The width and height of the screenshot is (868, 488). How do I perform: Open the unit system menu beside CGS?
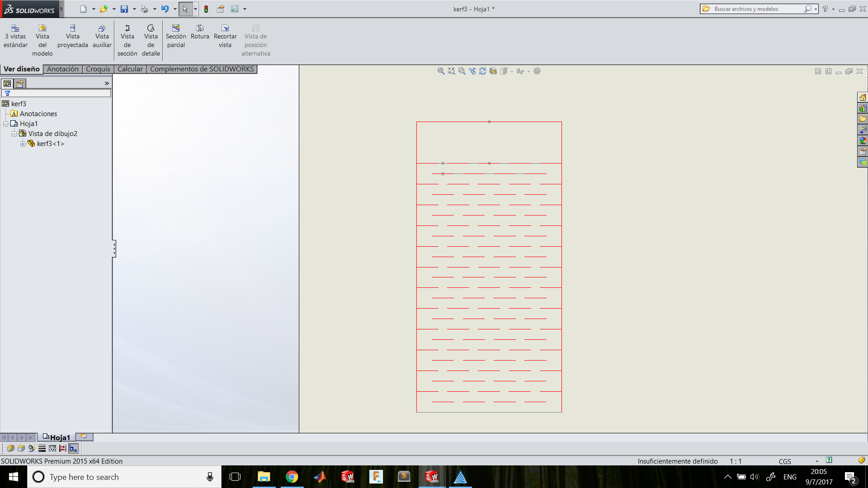[817, 461]
